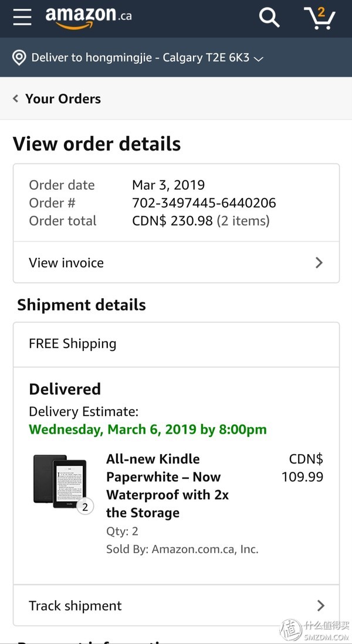The height and width of the screenshot is (644, 352).
Task: Click the back arrow beside Your Orders
Action: pyautogui.click(x=16, y=98)
